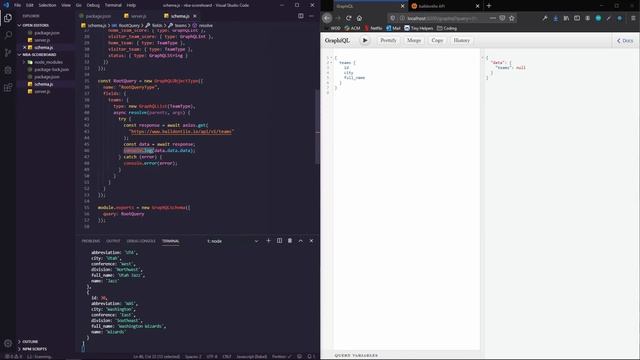This screenshot has height=360, width=640.
Task: Expand the NPM Scripts section
Action: click(32, 349)
